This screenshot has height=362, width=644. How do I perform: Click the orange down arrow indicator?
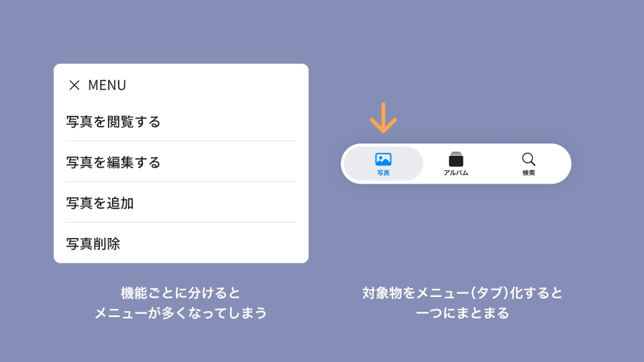coord(383,118)
